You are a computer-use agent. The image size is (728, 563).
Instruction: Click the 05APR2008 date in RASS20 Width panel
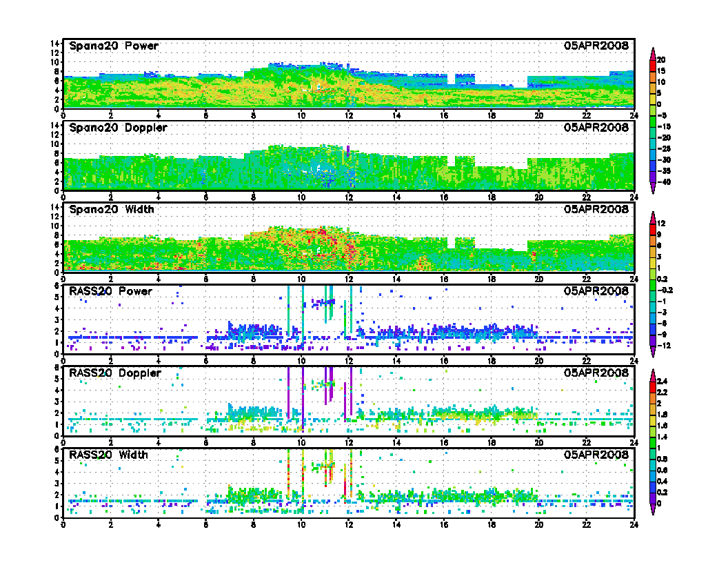pos(596,454)
